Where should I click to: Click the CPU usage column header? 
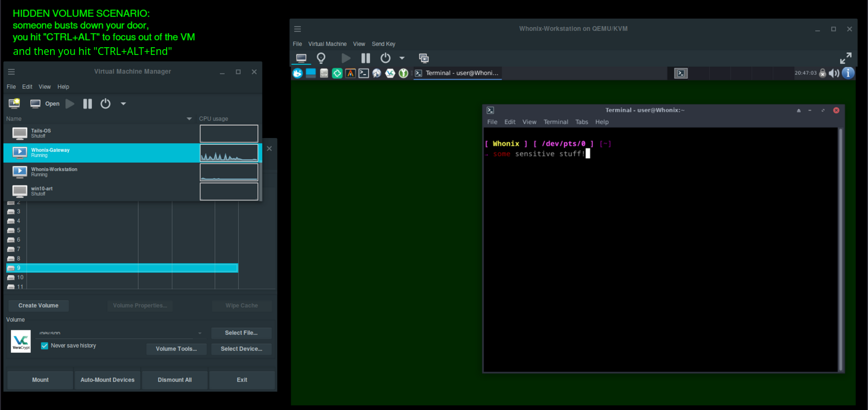coord(213,119)
